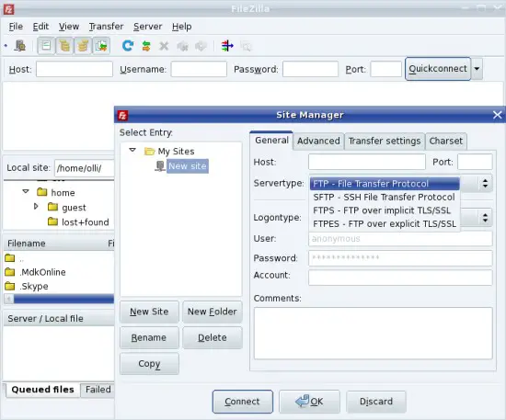Viewport: 506px width, 420px height.
Task: Click the quickconnect Username field
Action: point(199,69)
